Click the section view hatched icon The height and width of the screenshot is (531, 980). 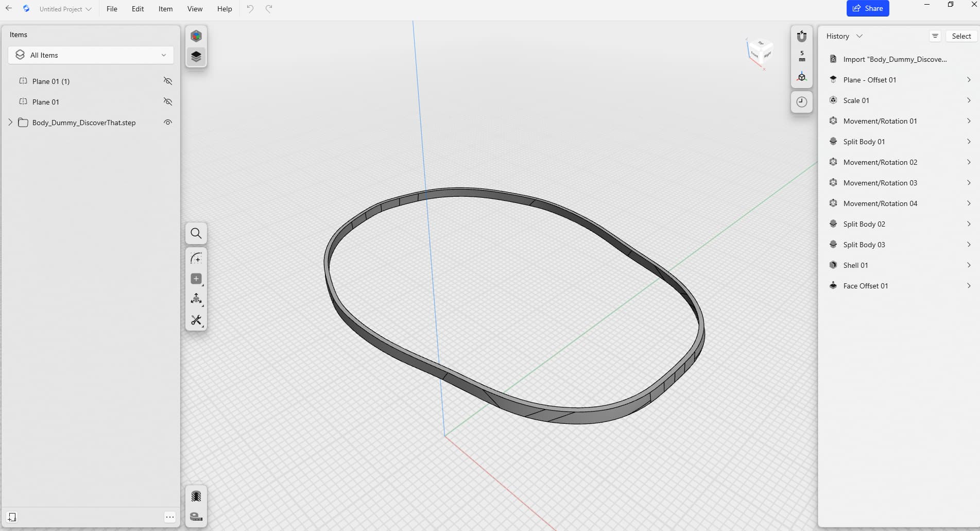[196, 496]
